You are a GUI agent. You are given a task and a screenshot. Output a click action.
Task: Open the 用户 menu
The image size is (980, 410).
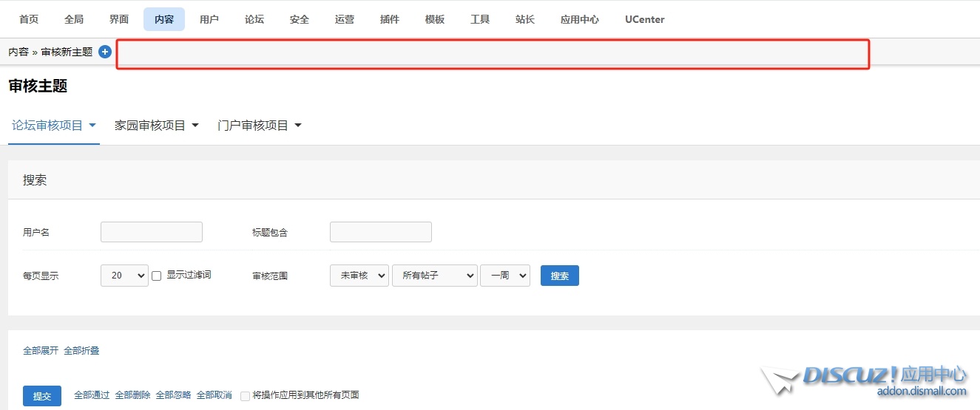(x=209, y=19)
